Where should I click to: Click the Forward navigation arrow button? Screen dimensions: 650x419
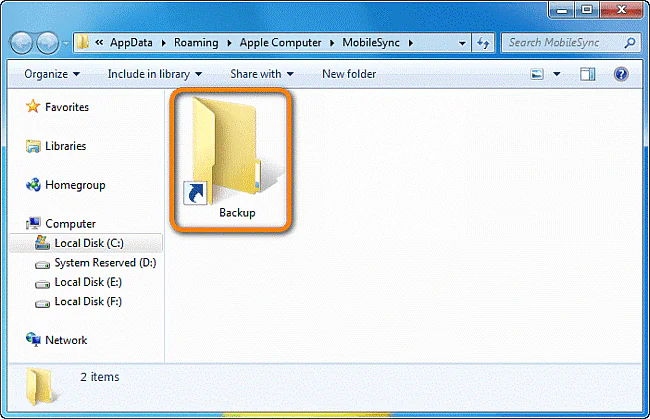pos(48,44)
